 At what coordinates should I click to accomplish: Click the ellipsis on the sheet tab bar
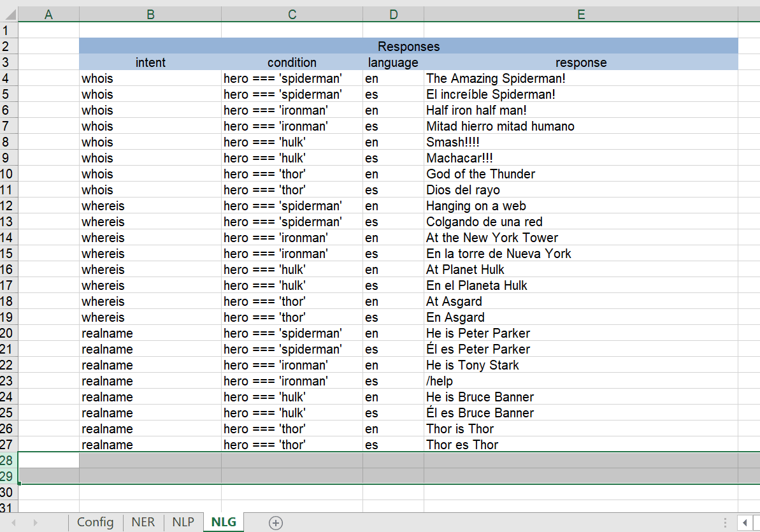726,522
